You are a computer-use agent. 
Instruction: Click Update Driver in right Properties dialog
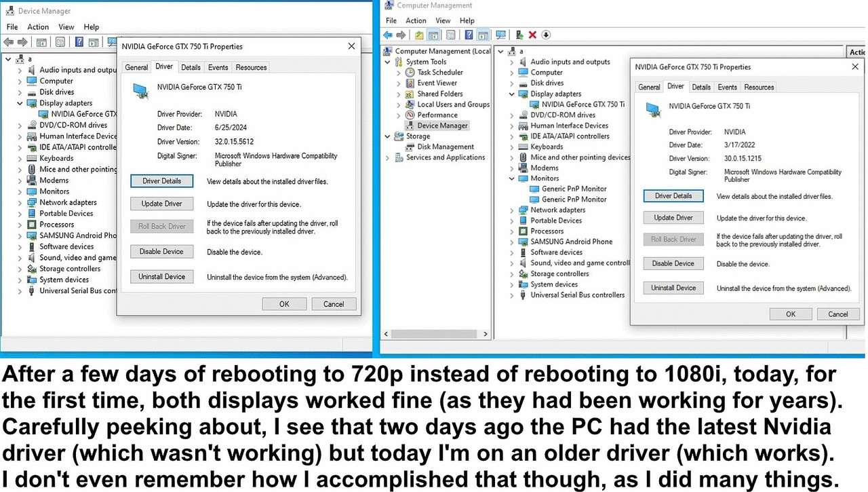[x=673, y=218]
